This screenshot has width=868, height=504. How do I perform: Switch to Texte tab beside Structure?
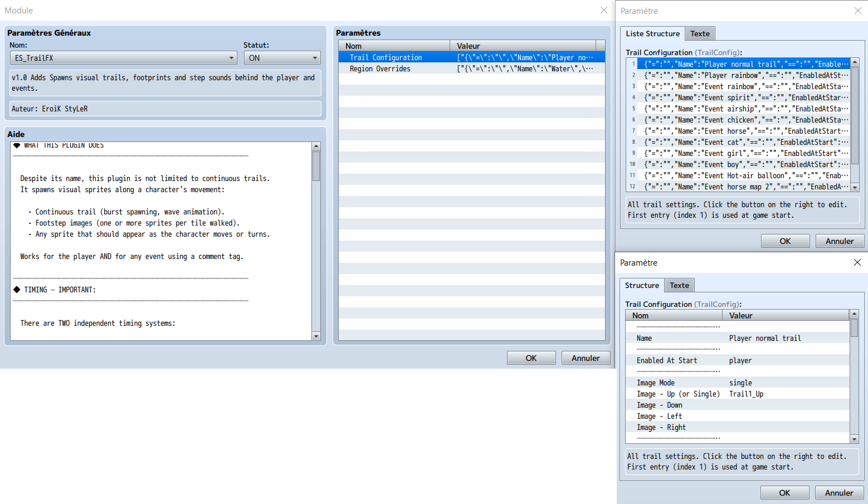pos(679,286)
